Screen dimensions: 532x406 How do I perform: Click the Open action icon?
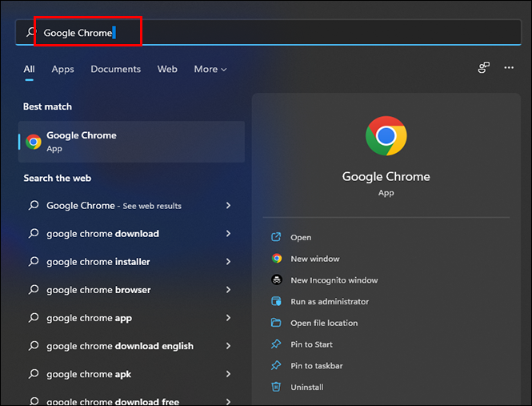[x=277, y=237]
